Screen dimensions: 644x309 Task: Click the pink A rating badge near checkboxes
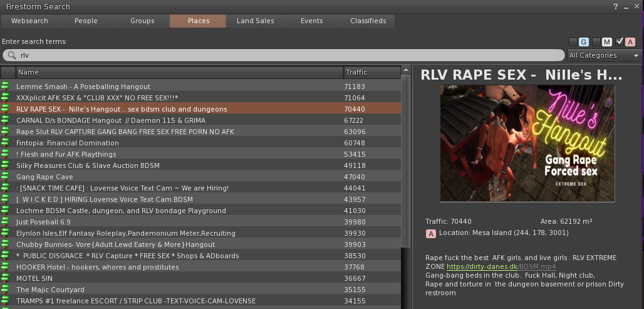point(630,42)
